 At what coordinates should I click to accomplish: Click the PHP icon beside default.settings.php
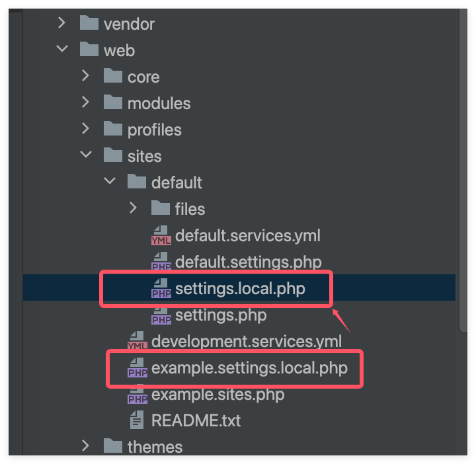[x=161, y=262]
